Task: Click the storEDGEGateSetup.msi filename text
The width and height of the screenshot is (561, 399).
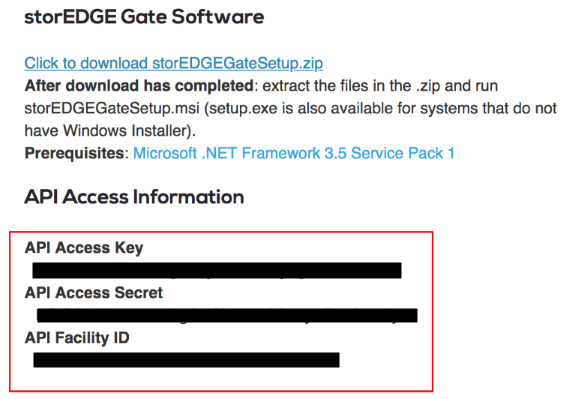Action: click(112, 108)
